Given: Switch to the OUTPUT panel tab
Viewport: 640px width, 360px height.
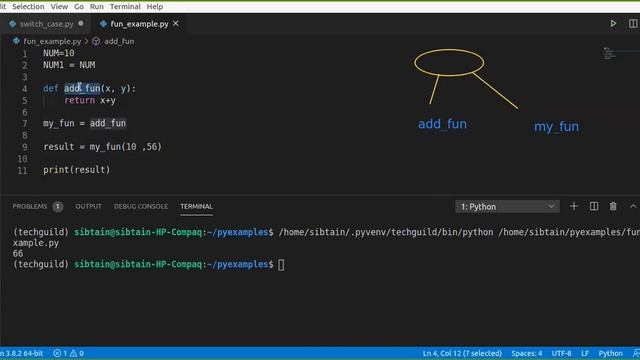Looking at the screenshot, I should click(x=89, y=207).
